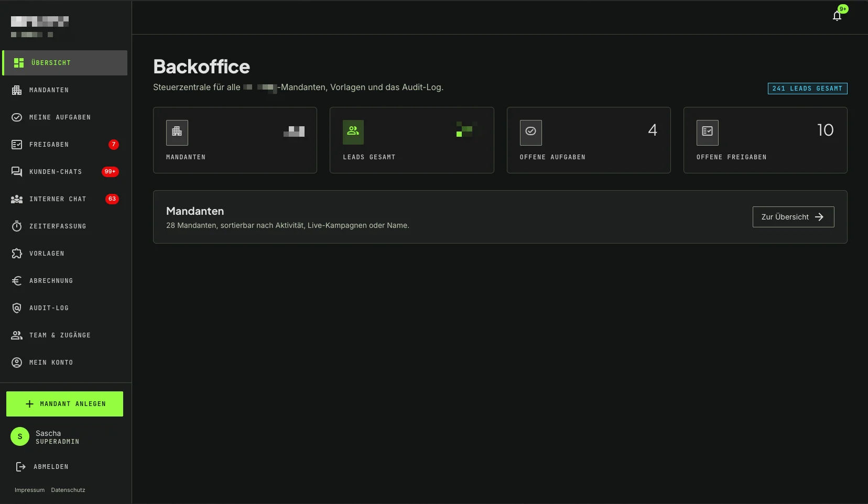This screenshot has width=868, height=504.
Task: Open the Impressum link
Action: coord(30,490)
